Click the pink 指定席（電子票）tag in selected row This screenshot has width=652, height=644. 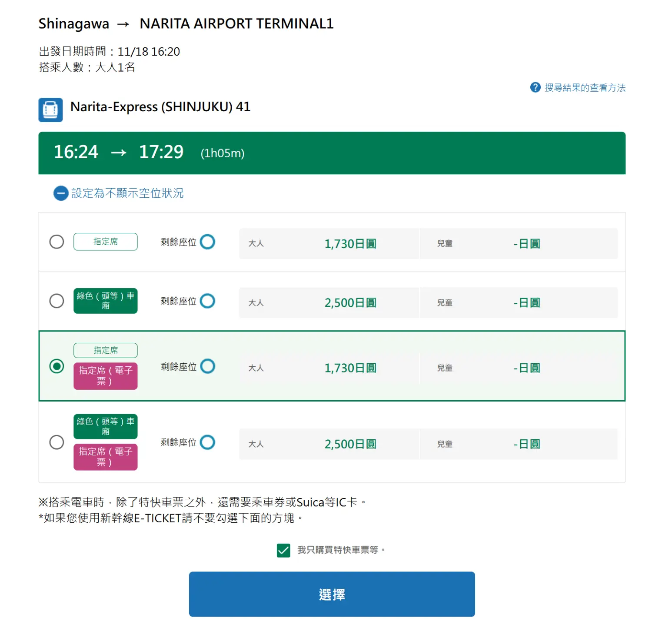[106, 376]
